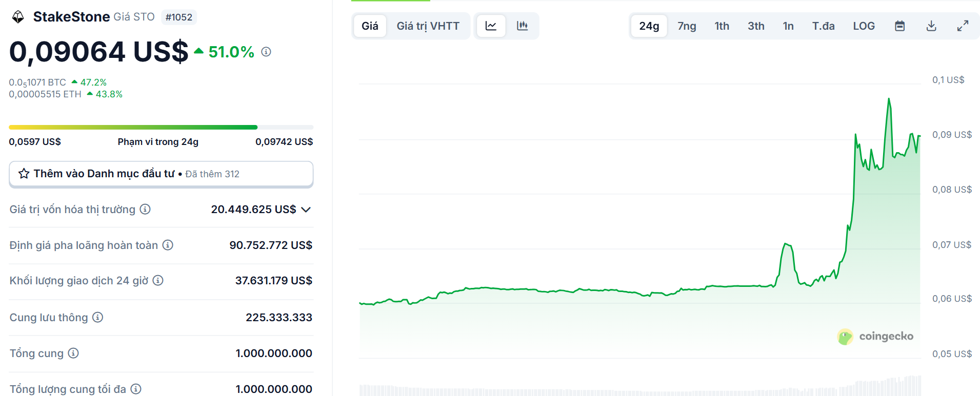Screen dimensions: 980x396
Task: Open info icon for Giá trị vốn hóa thị trường
Action: click(x=145, y=209)
